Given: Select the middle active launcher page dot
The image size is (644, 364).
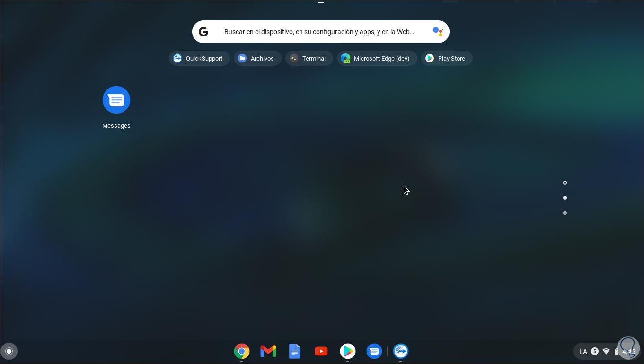Looking at the screenshot, I should (x=565, y=198).
